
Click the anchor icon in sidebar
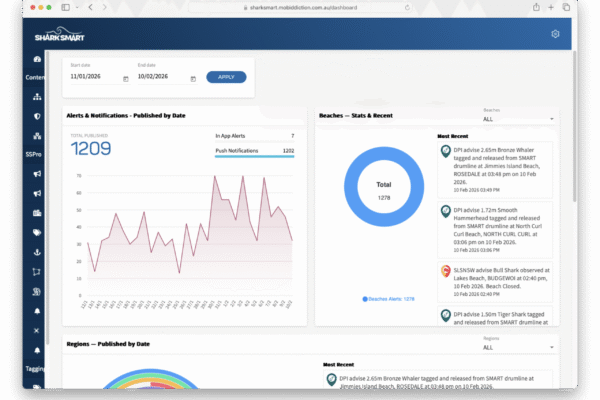pos(37,252)
